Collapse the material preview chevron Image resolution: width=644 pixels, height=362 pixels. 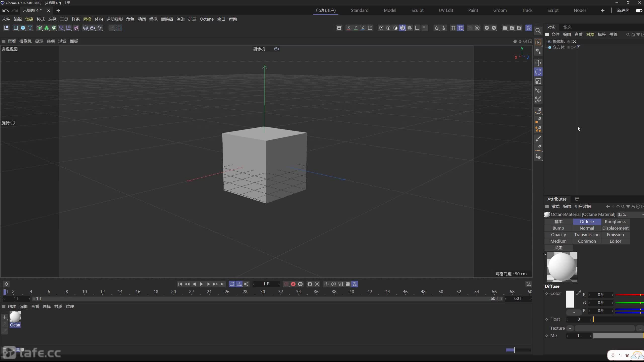[546, 254]
